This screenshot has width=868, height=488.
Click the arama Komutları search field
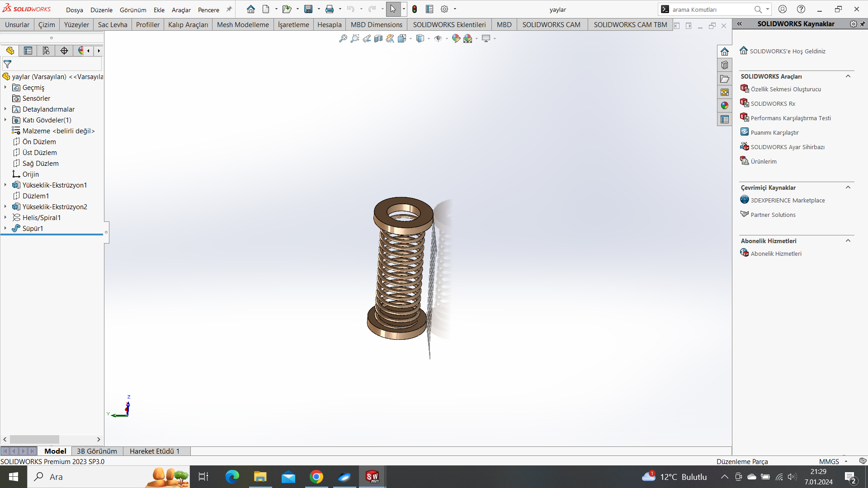click(710, 9)
